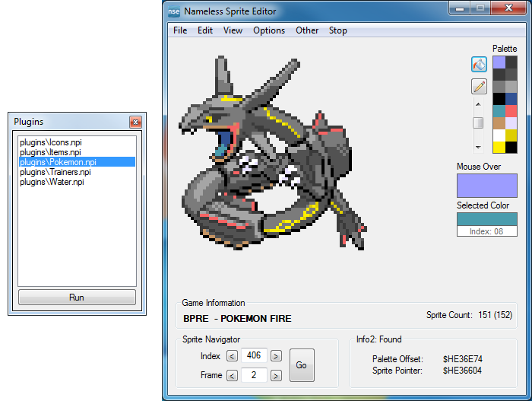Image resolution: width=532 pixels, height=401 pixels.
Task: Click the Go button
Action: click(302, 365)
